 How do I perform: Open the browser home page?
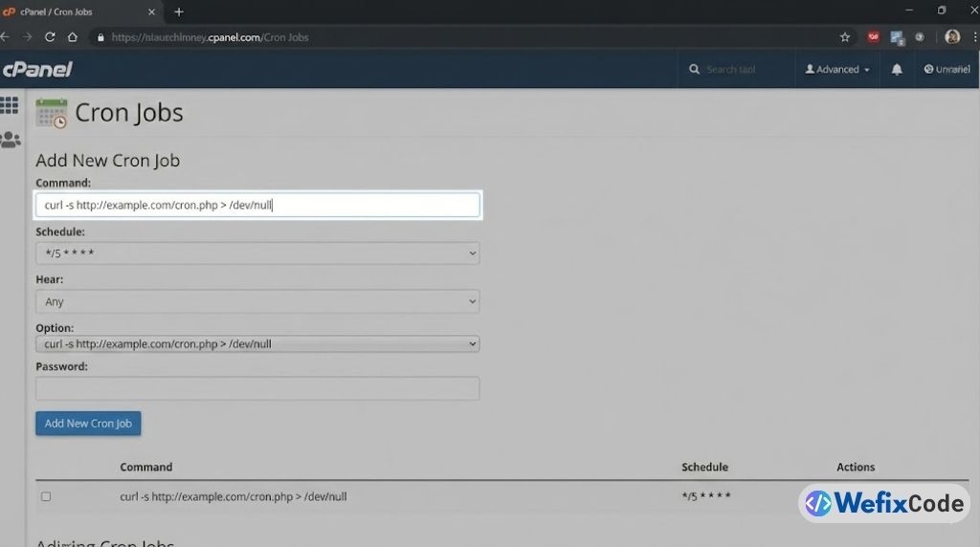[73, 37]
